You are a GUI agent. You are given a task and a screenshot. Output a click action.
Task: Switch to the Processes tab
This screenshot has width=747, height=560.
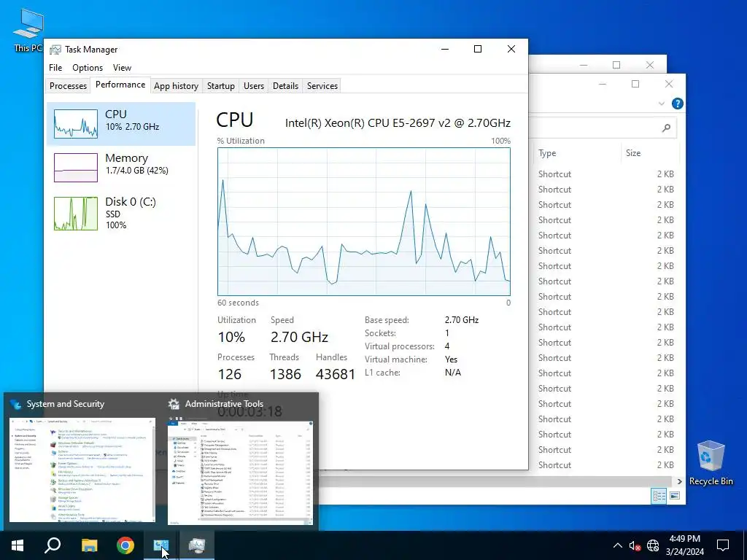click(68, 86)
